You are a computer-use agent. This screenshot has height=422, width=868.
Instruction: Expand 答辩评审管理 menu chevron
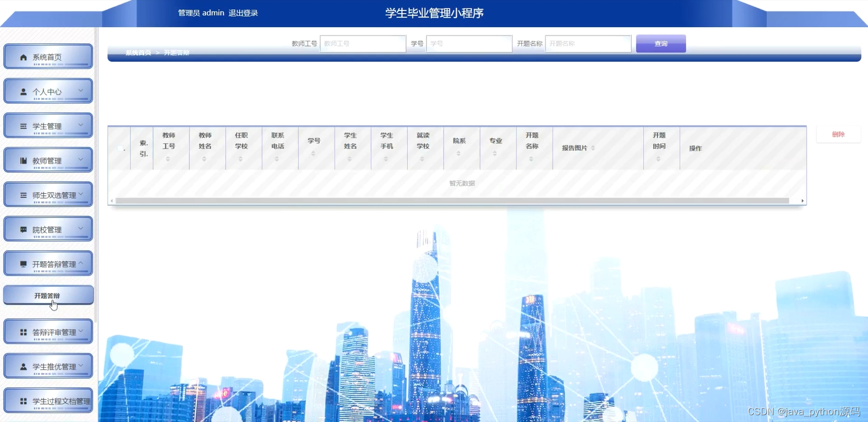[81, 331]
